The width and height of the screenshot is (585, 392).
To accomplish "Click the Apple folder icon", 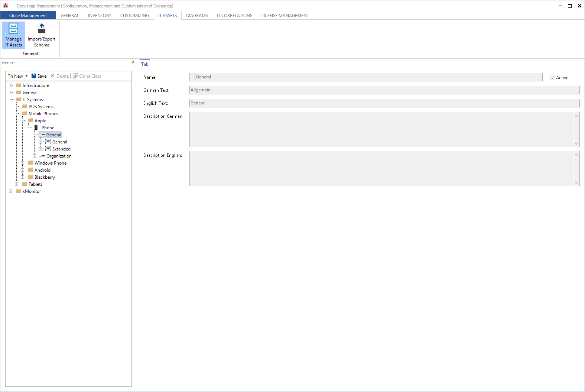I will tap(30, 120).
